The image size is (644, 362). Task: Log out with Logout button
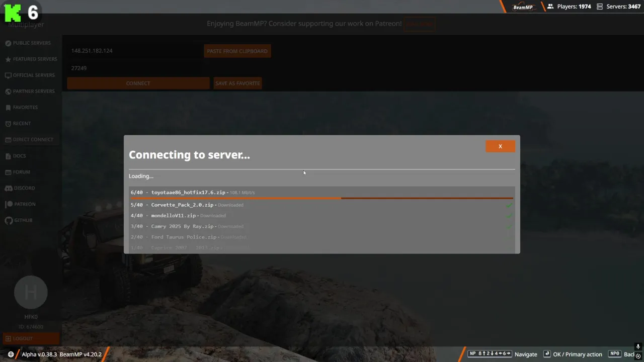tap(31, 338)
